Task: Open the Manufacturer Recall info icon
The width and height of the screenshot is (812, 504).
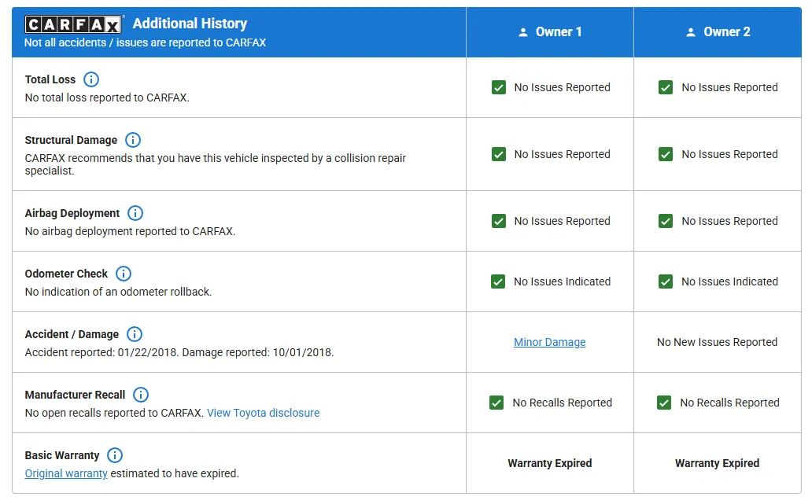Action: pyautogui.click(x=141, y=394)
